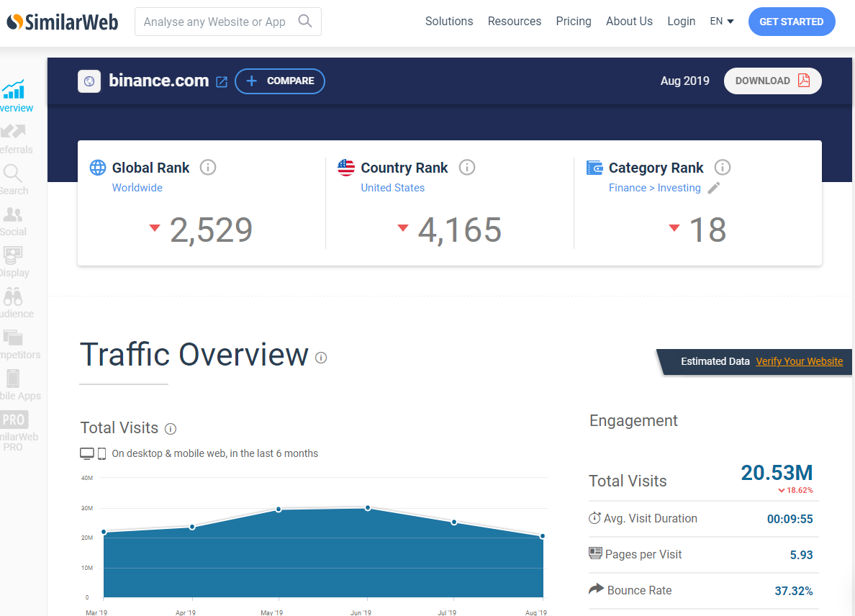
Task: Click the Jul '19 data point on the chart
Action: (x=454, y=522)
